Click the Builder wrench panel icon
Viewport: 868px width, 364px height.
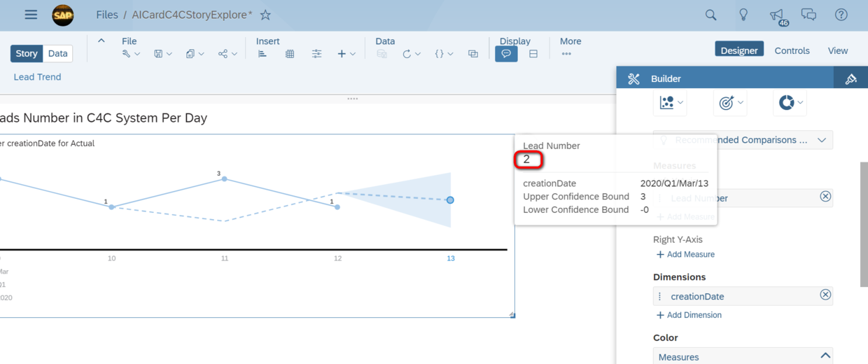[633, 78]
